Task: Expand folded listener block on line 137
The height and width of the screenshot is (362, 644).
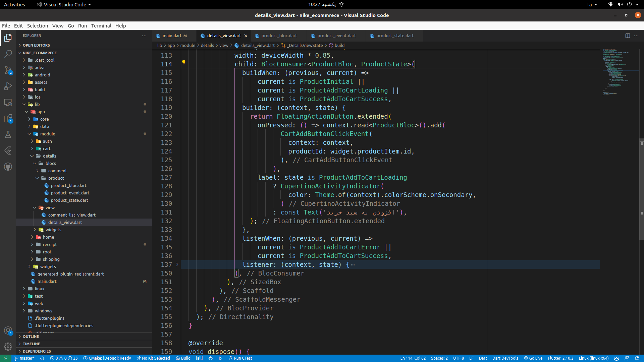Action: click(177, 264)
